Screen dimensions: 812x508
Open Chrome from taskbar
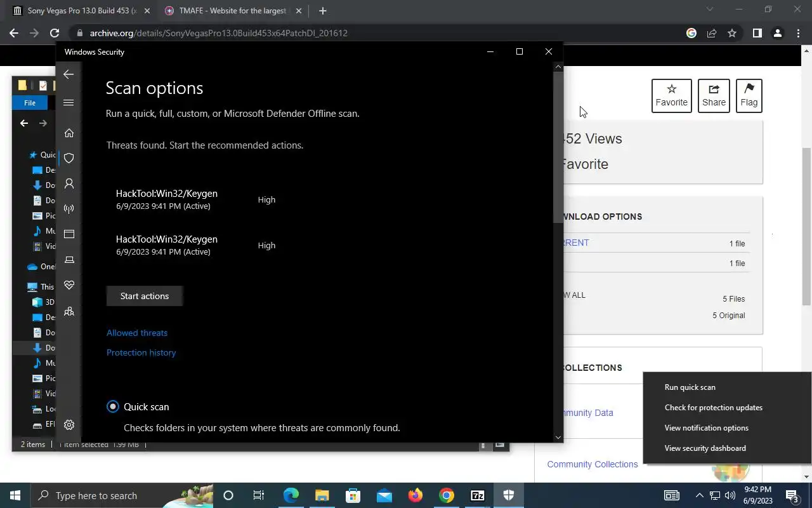coord(447,495)
